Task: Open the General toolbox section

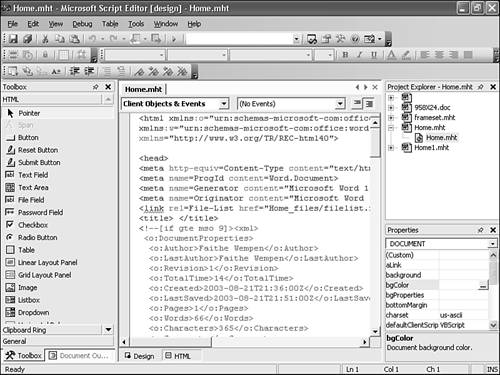Action: pos(57,341)
